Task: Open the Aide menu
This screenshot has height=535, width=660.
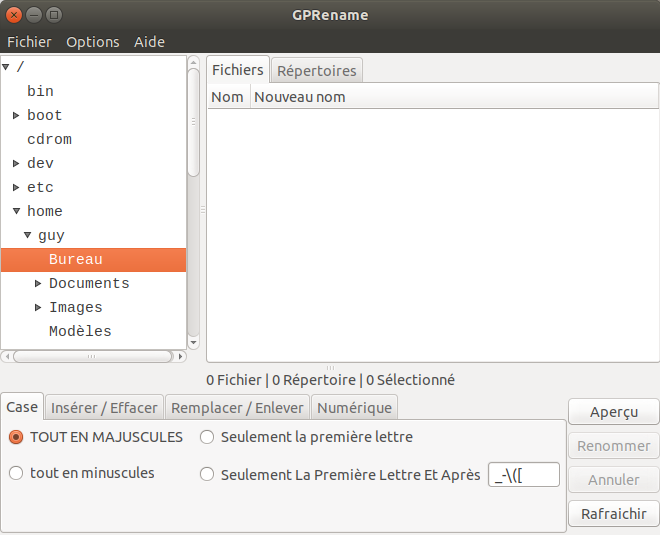Action: (149, 42)
